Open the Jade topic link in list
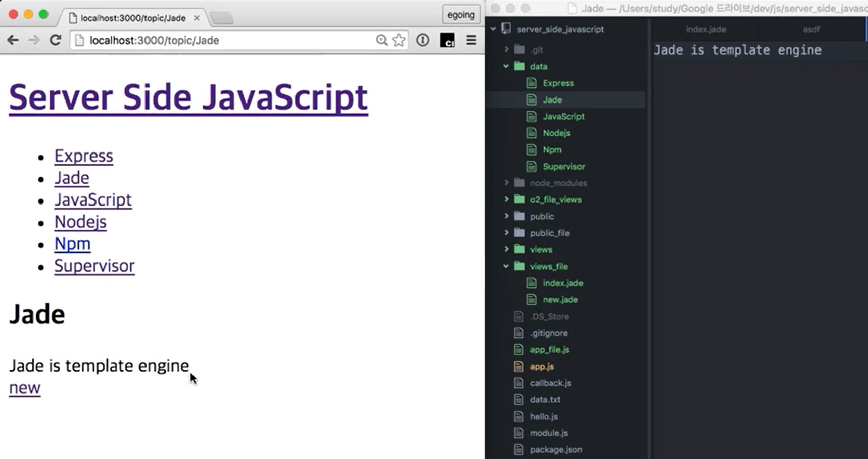868x459 pixels. [x=72, y=178]
